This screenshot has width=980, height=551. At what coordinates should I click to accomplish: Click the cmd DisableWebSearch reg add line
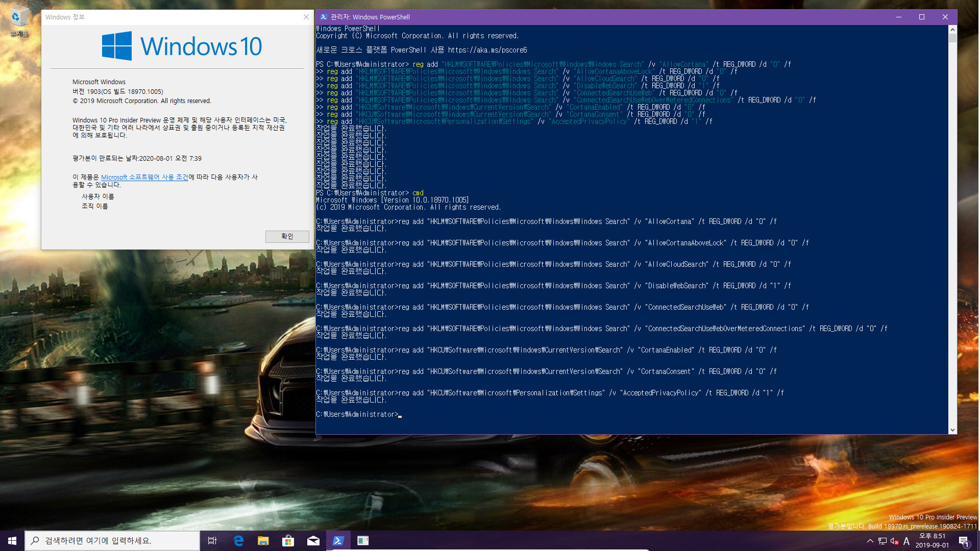coord(553,286)
